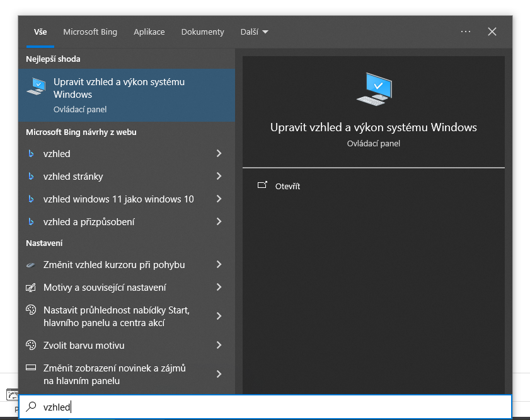Expand arrow for 'Změnit vzhled kurzoru při pohybu'
530x420 pixels.
(219, 264)
